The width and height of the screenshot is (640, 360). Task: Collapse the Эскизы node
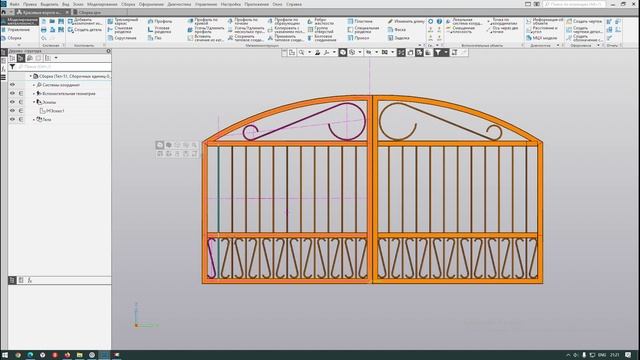coord(34,102)
